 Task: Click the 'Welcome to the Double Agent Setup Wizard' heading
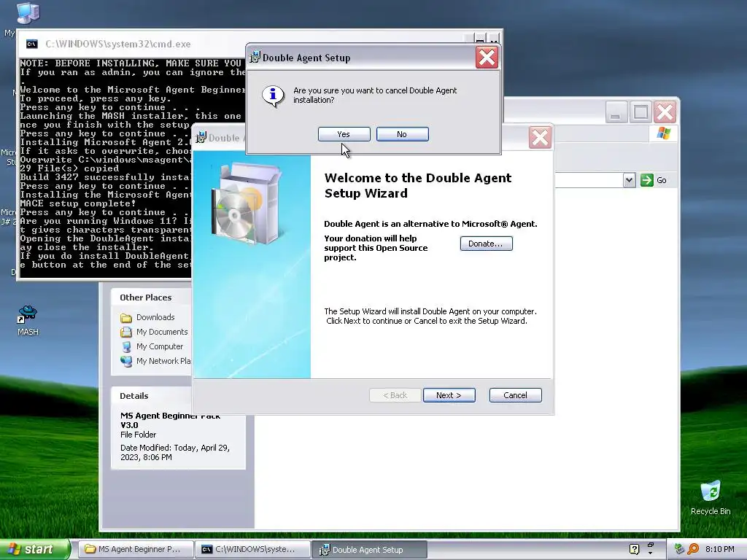[x=418, y=186]
